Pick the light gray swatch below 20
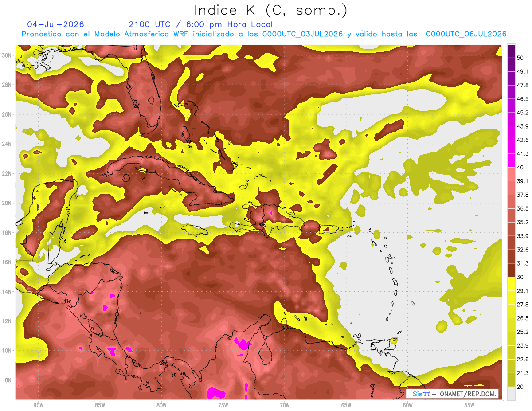Image resolution: width=532 pixels, height=411 pixels. click(x=511, y=393)
